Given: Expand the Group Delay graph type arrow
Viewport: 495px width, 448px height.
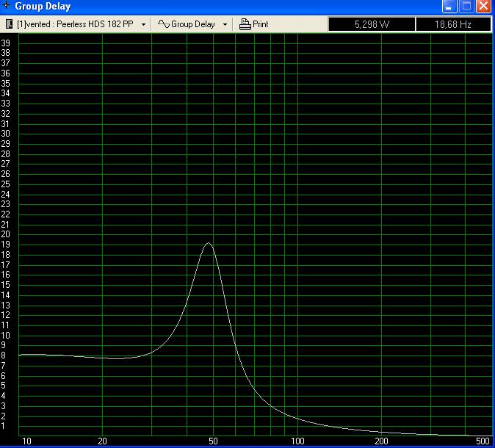Looking at the screenshot, I should tap(225, 24).
